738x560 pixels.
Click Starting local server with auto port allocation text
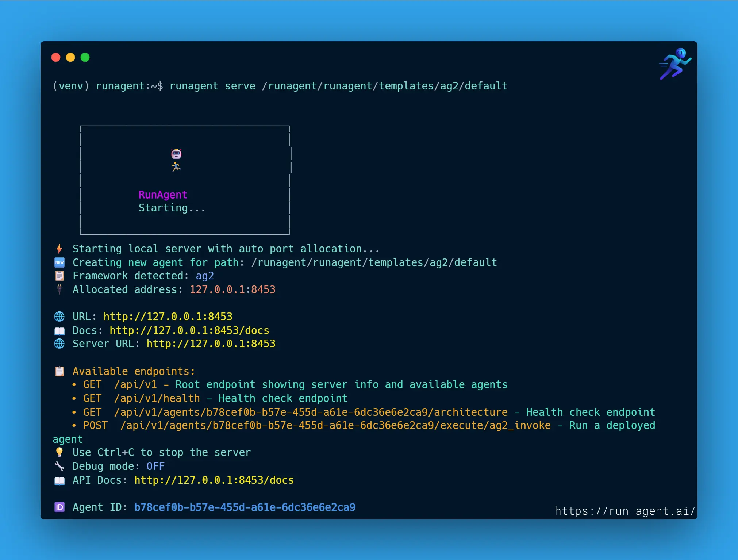(x=226, y=249)
